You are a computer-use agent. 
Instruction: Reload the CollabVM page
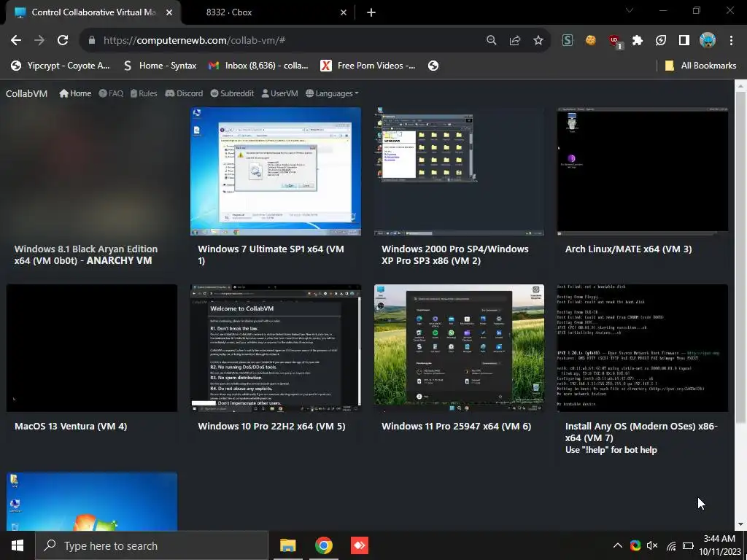(x=63, y=41)
